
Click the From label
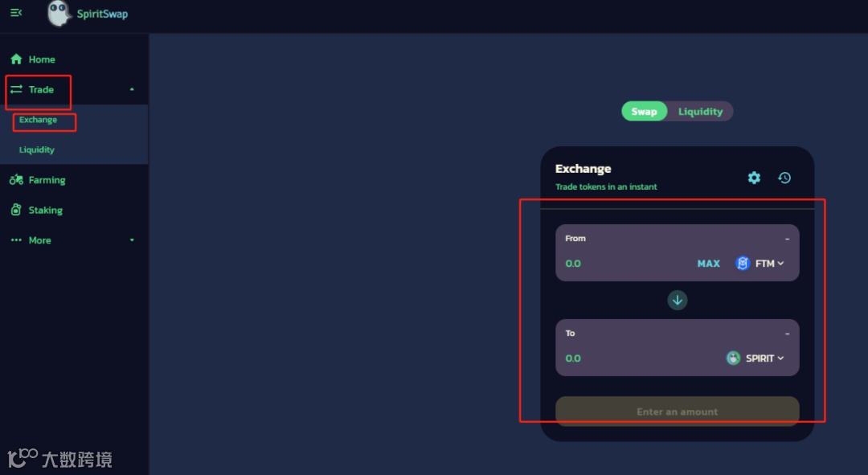[x=575, y=238]
